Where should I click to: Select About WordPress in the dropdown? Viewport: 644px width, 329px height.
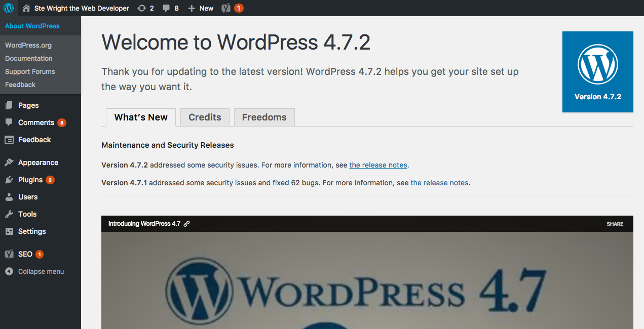[x=32, y=26]
